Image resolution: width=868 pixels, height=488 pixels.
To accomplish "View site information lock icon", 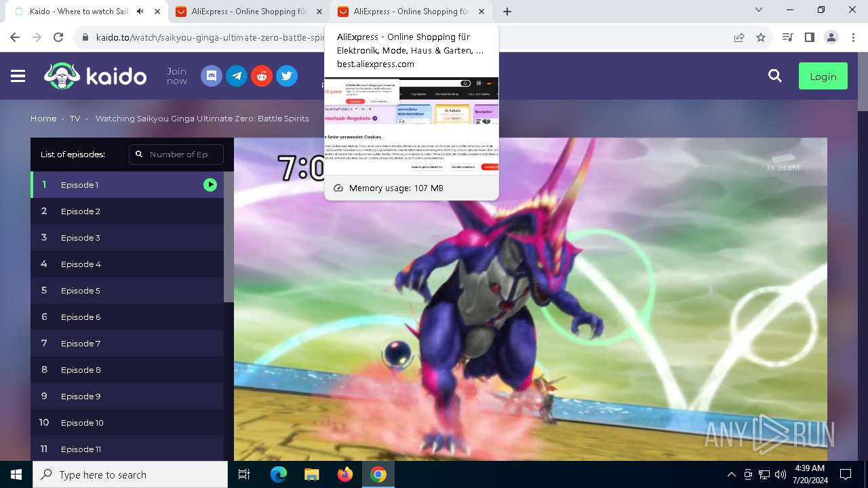I will (x=85, y=37).
